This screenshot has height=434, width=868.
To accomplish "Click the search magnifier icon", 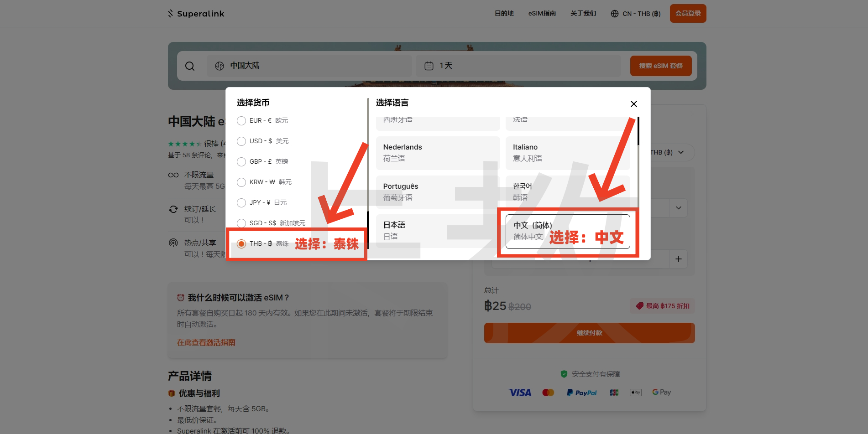I will [x=190, y=66].
